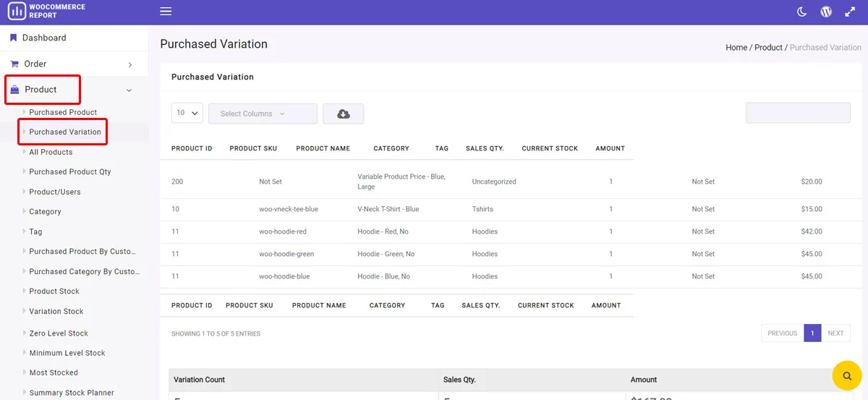Open Product/Users submenu
The image size is (868, 400).
pos(55,192)
